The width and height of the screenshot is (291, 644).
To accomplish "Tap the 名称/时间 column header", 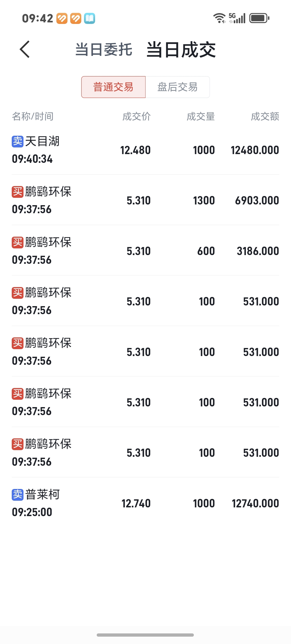I will (x=33, y=117).
